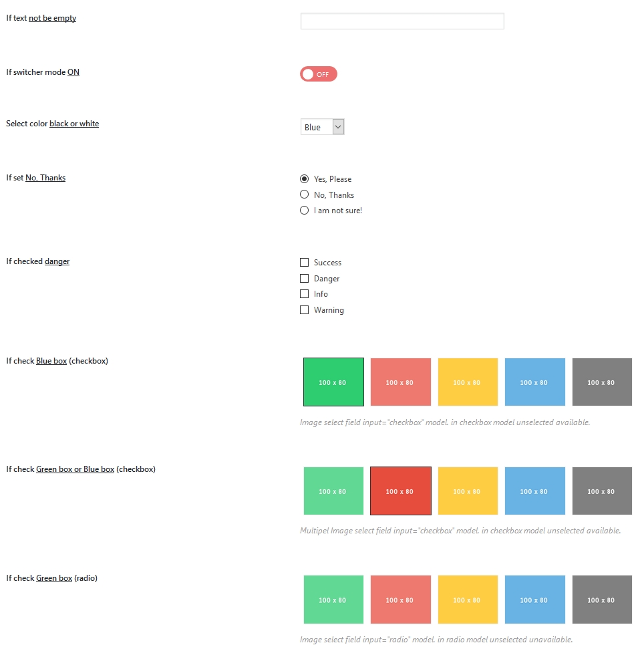Pick yellow image box in first row
Viewport: 644px width, 647px height.
click(468, 382)
